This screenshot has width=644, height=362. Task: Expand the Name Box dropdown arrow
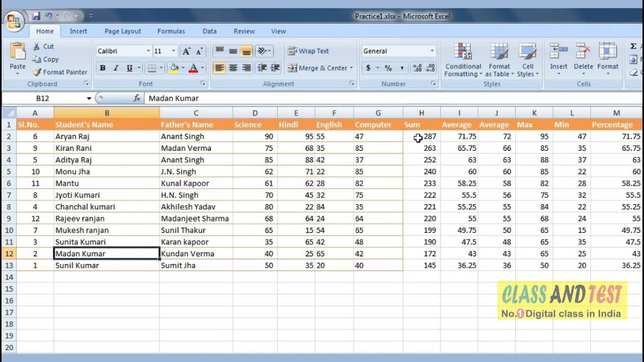tap(89, 99)
